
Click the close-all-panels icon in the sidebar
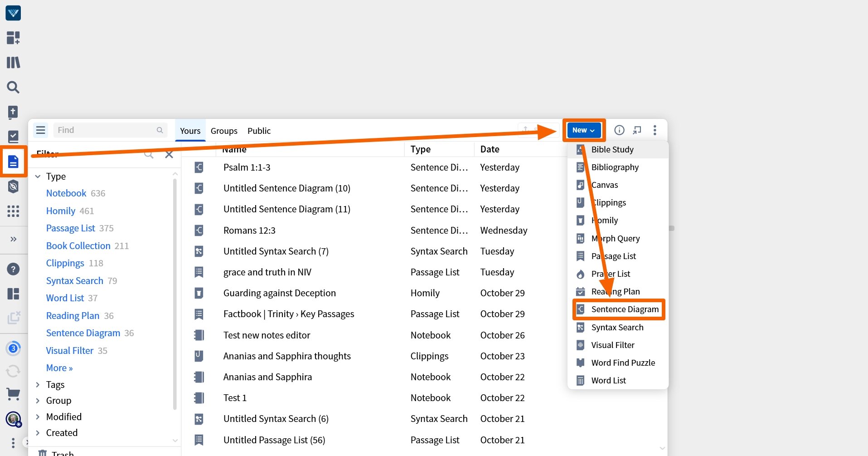(x=14, y=318)
